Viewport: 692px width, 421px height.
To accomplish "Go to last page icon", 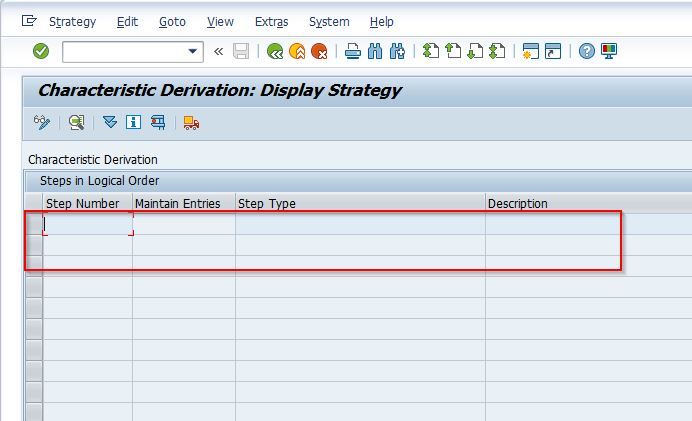I will 497,51.
